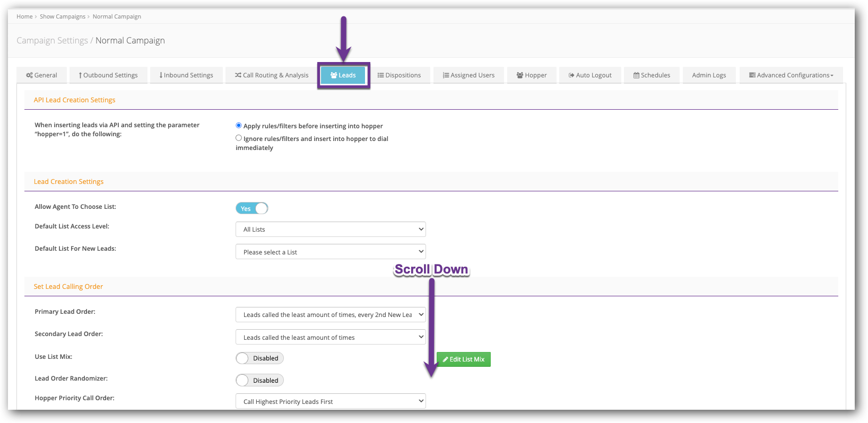Select 'Apply rules/filters before inserting' radio option
This screenshot has width=868, height=423.
click(239, 126)
